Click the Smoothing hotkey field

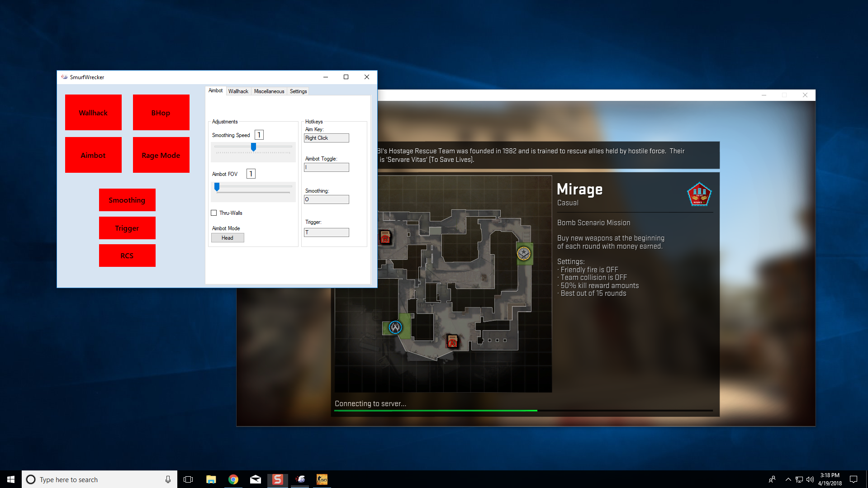327,199
